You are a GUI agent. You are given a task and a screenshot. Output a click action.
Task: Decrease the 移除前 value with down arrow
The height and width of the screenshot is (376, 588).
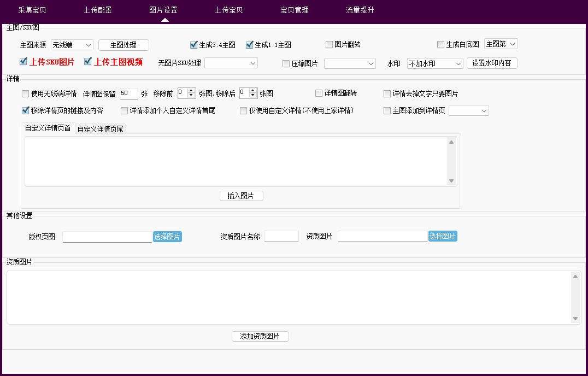pyautogui.click(x=191, y=95)
